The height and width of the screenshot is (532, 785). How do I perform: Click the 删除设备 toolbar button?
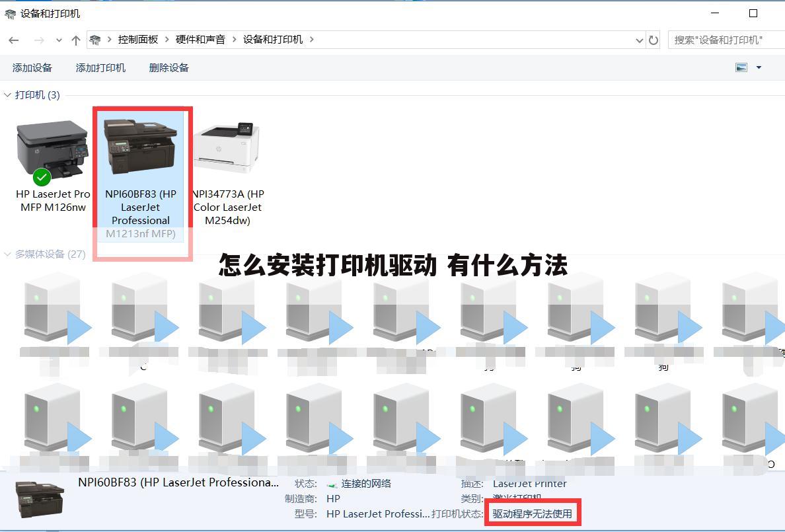point(168,67)
